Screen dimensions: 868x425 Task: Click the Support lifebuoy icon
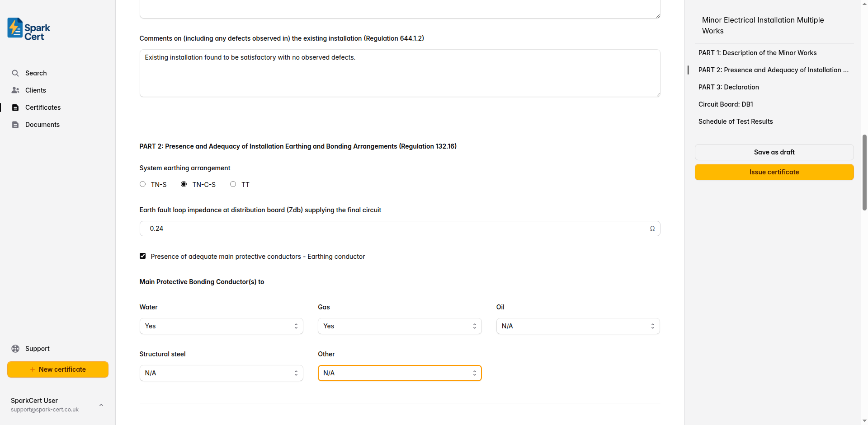tap(15, 348)
